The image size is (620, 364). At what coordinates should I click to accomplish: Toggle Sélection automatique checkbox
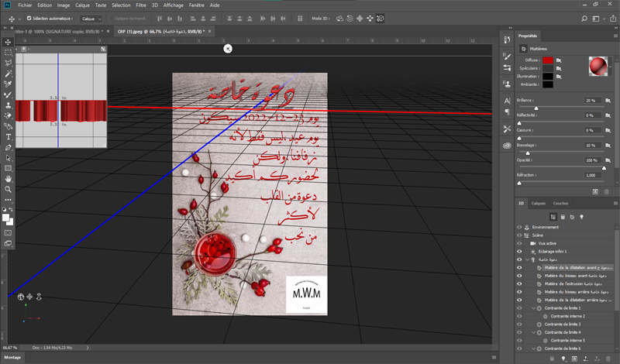[29, 18]
